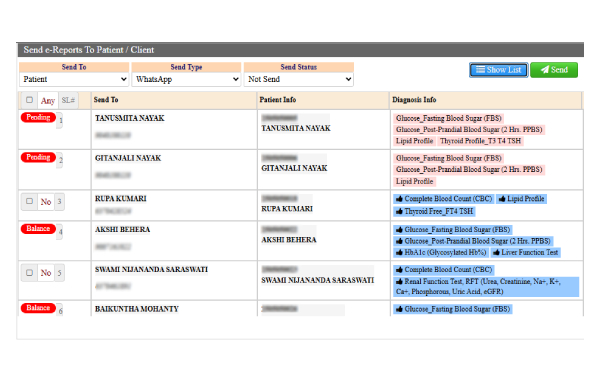This screenshot has height=381, width=600.
Task: Click thumbs-up icon on SWAMI NIJANANDA's Complete Blood Count
Action: (399, 270)
